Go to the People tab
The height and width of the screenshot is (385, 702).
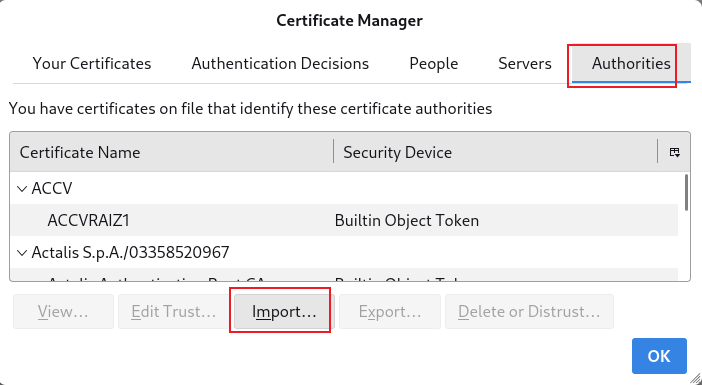pos(433,64)
